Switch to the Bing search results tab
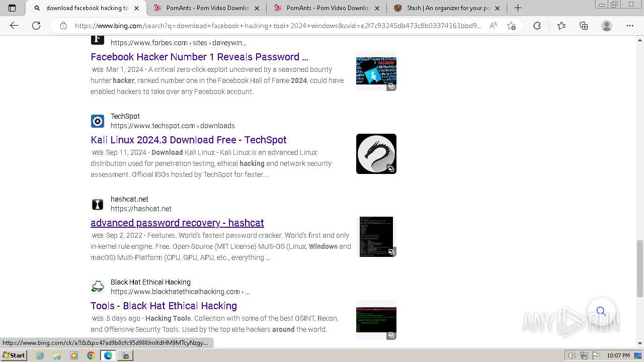The image size is (644, 362). coord(86,8)
